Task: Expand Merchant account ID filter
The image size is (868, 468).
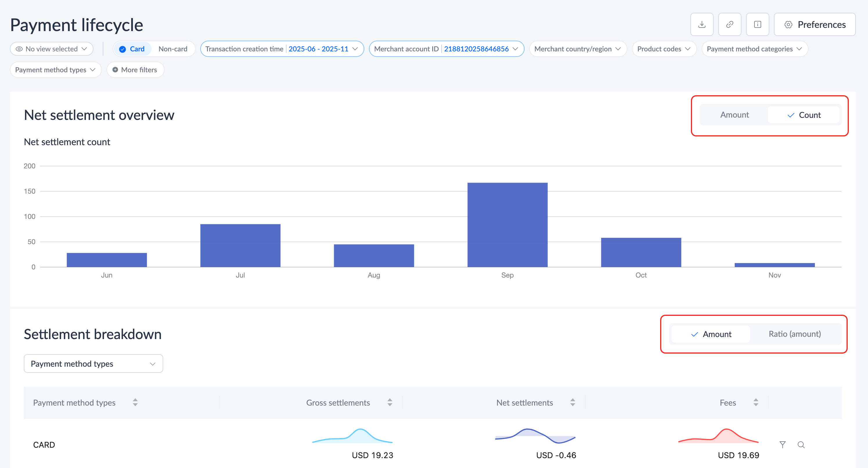Action: tap(446, 49)
